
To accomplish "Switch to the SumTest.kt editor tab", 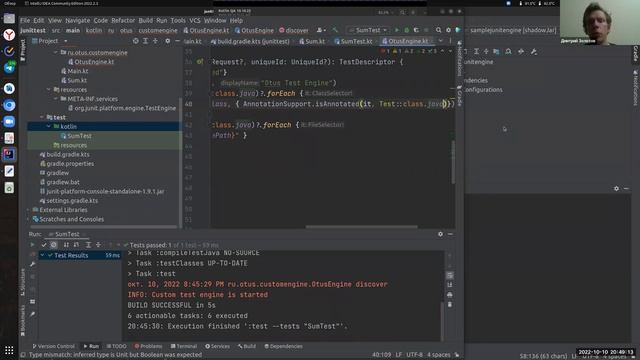I will tap(353, 41).
